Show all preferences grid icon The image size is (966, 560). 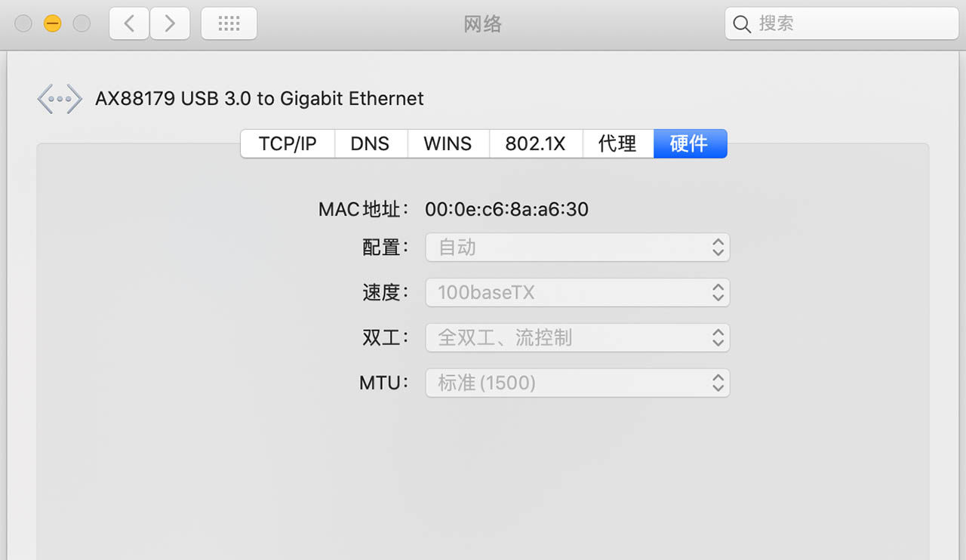coord(229,23)
